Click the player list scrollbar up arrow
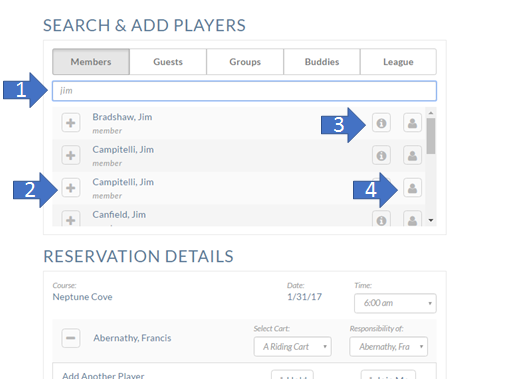The width and height of the screenshot is (531, 379). click(431, 113)
